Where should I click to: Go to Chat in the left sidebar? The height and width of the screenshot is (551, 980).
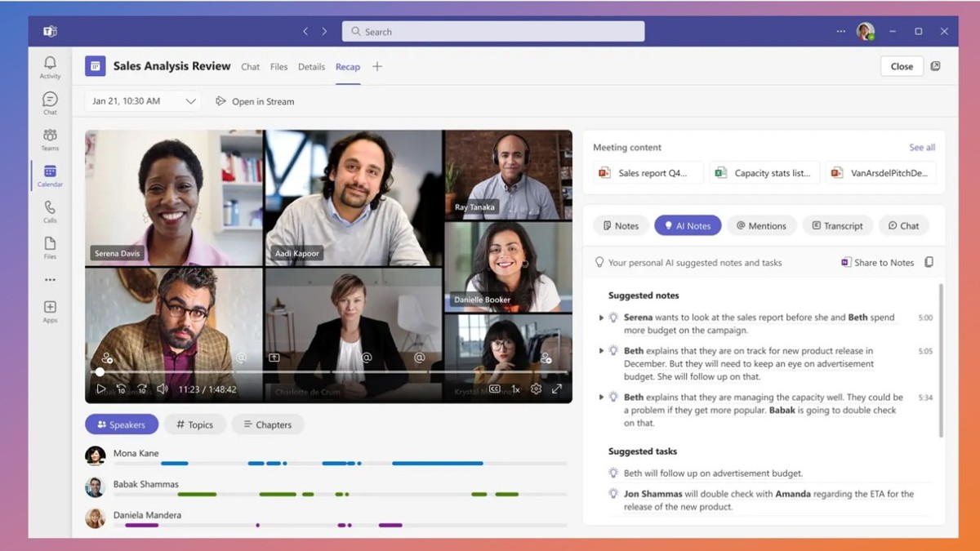[x=50, y=103]
